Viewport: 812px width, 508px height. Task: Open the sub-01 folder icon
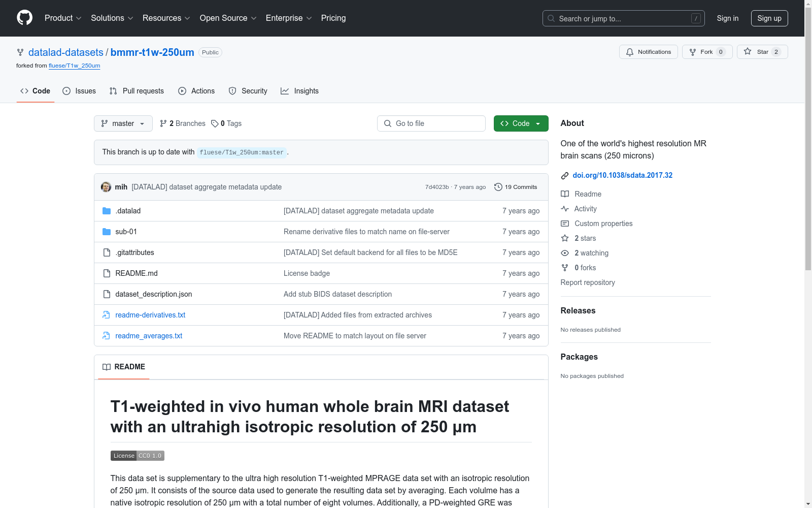click(107, 232)
